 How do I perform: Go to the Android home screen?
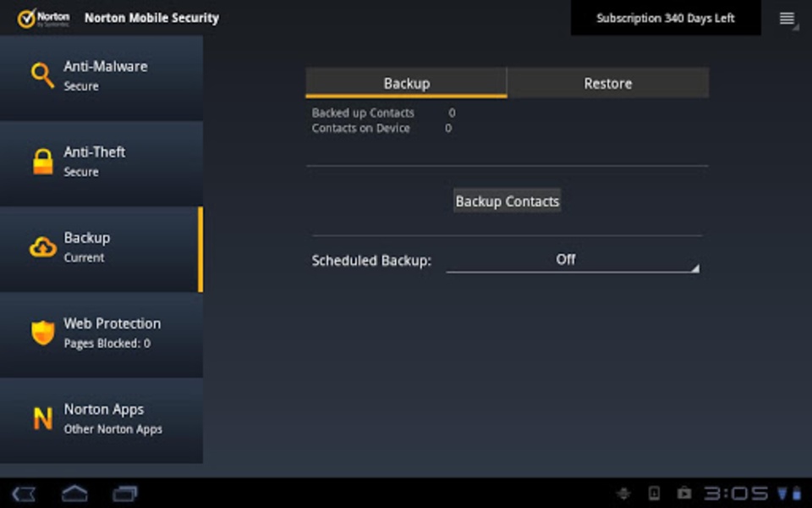coord(74,493)
